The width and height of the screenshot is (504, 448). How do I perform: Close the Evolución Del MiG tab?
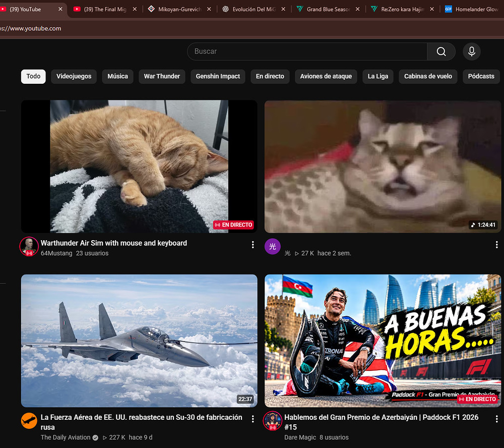tap(283, 9)
